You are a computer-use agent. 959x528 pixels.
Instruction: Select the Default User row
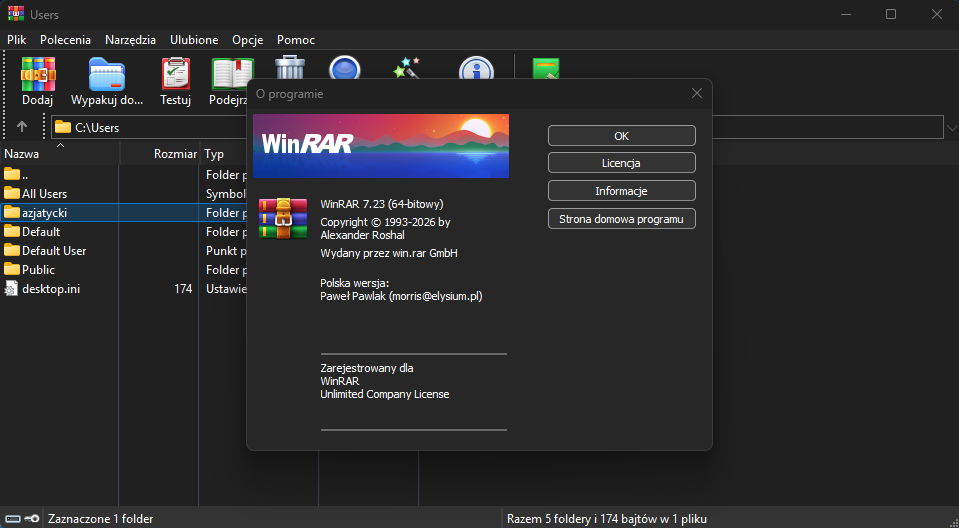(124, 250)
